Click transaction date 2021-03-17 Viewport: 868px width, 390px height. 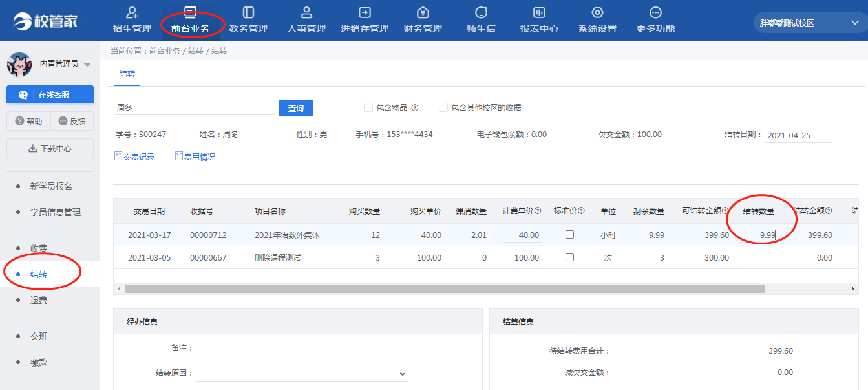[x=149, y=235]
